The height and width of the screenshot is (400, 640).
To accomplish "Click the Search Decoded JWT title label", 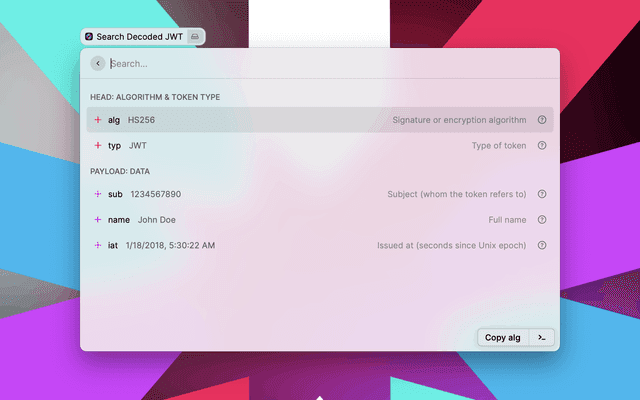I will pos(139,36).
